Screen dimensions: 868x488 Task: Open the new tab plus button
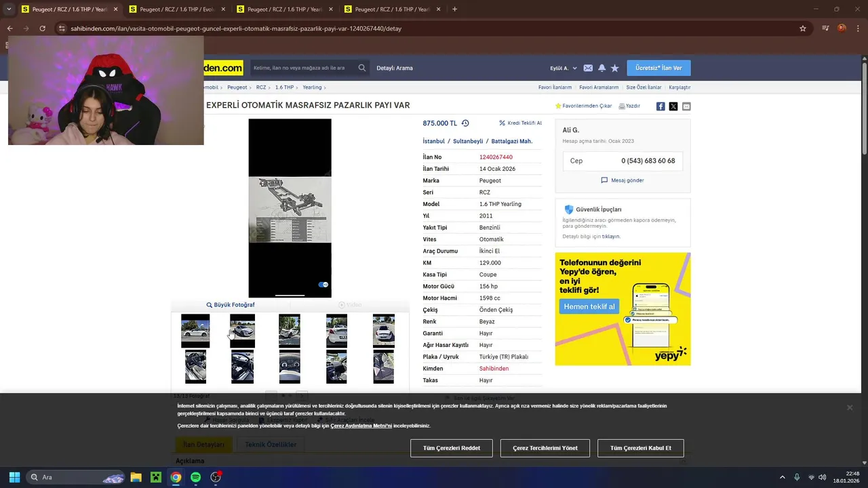[x=454, y=9]
